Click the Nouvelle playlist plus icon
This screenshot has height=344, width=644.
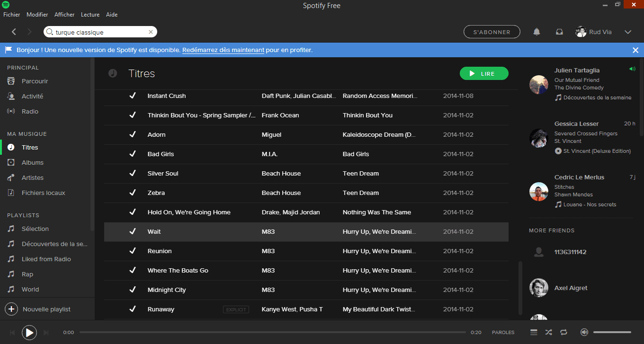click(x=11, y=309)
